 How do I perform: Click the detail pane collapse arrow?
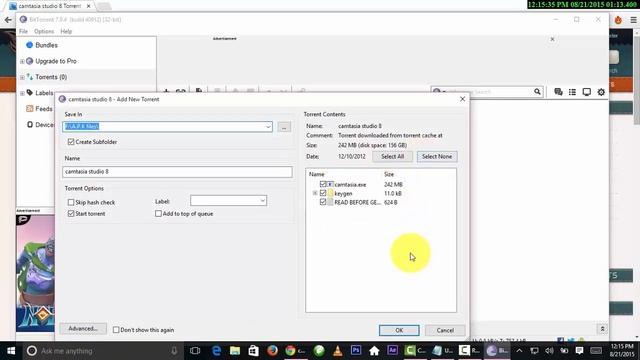602,329
